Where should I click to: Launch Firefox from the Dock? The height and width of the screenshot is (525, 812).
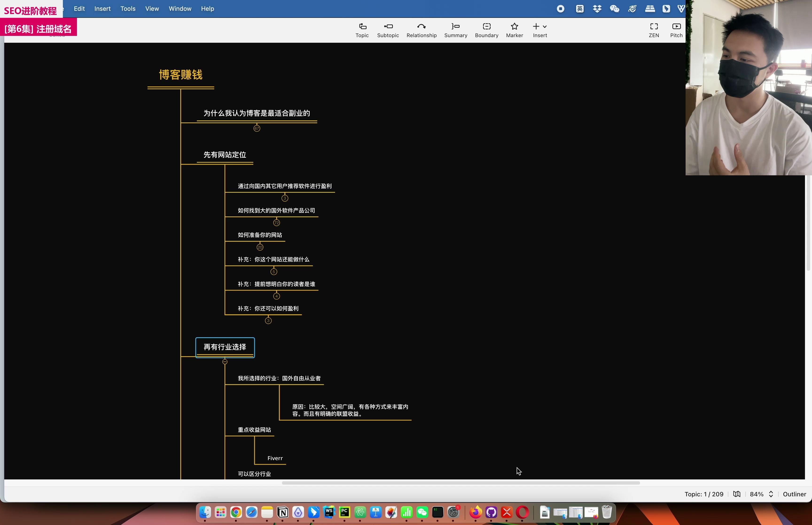(x=476, y=512)
